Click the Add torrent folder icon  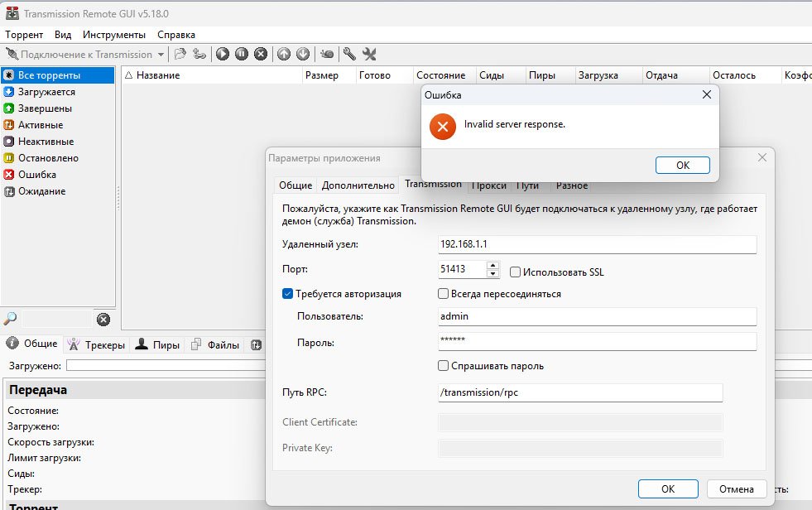[180, 55]
